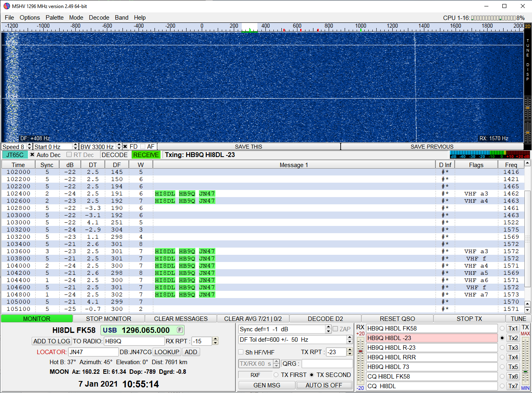Disable the Auto Dec checkbox

(x=32, y=155)
